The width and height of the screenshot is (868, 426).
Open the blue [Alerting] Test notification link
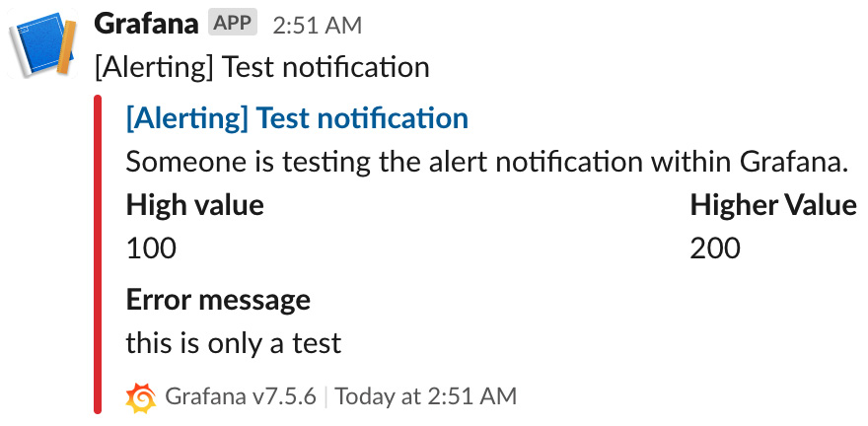(x=297, y=118)
